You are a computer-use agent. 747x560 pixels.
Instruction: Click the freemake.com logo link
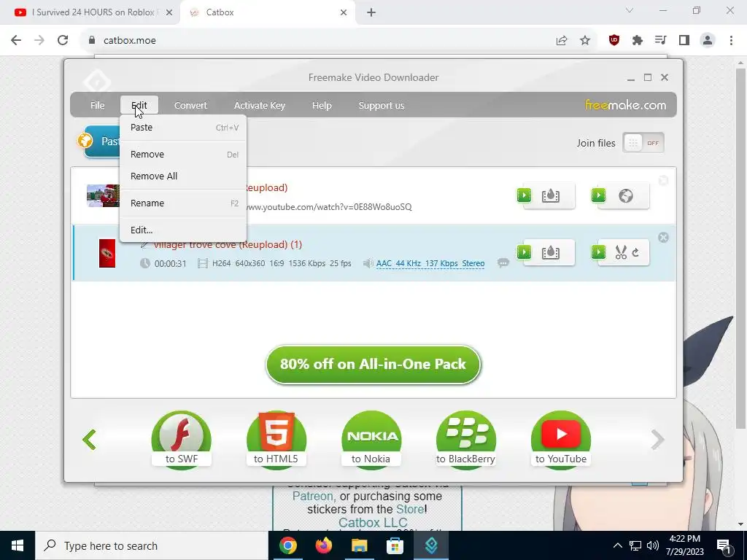pyautogui.click(x=625, y=105)
